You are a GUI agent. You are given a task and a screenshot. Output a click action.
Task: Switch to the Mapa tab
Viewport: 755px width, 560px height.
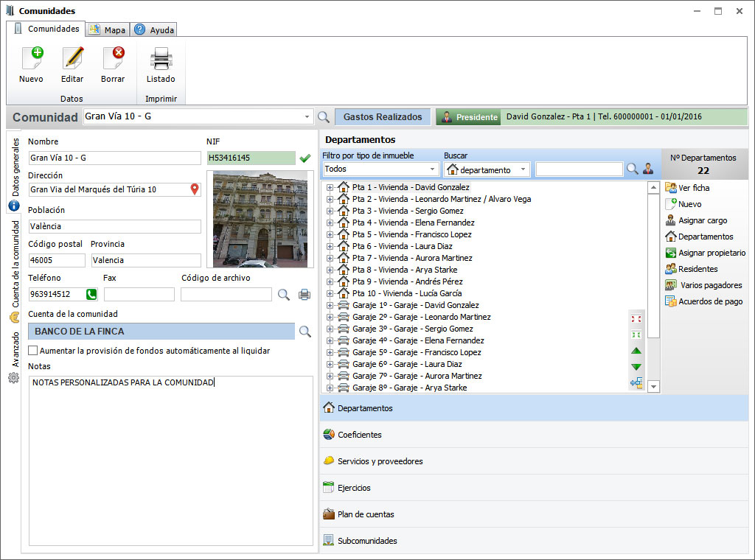click(108, 29)
